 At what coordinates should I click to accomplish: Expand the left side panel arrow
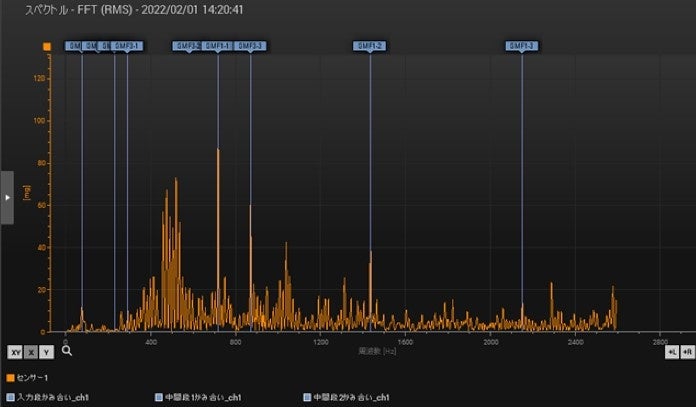pyautogui.click(x=7, y=198)
